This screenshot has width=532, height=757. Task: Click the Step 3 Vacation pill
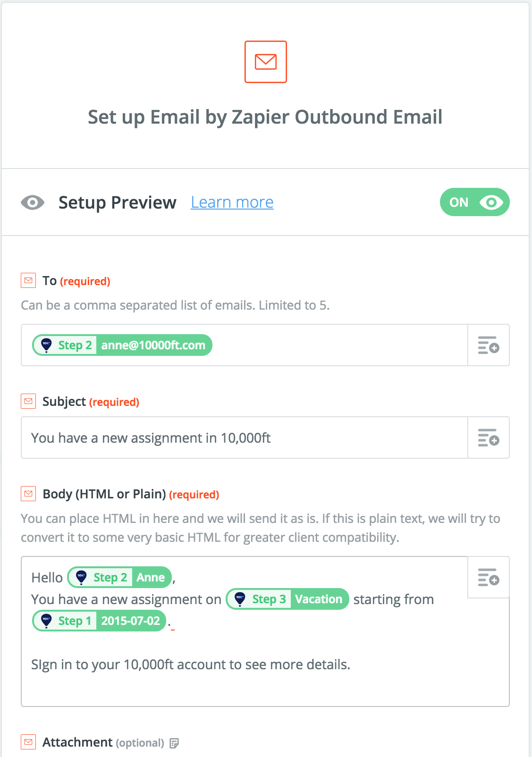click(287, 599)
